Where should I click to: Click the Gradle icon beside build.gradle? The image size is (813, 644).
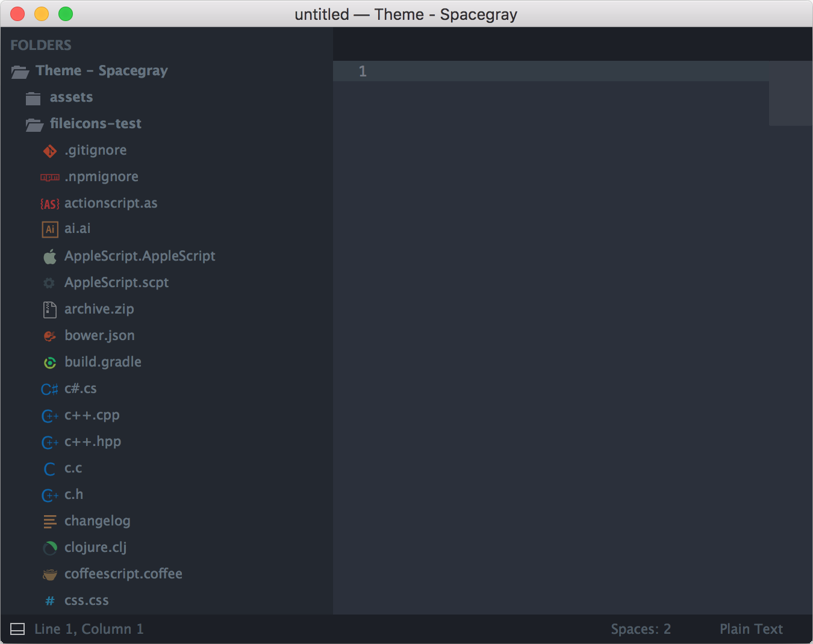pos(50,363)
